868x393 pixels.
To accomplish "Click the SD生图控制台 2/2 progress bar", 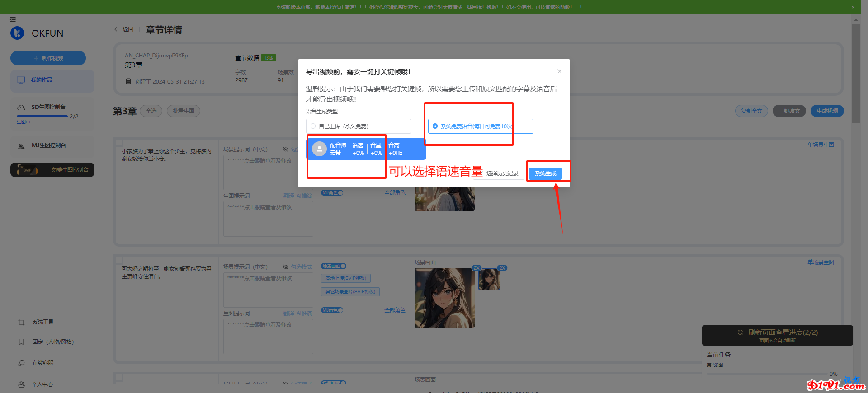I will click(42, 117).
